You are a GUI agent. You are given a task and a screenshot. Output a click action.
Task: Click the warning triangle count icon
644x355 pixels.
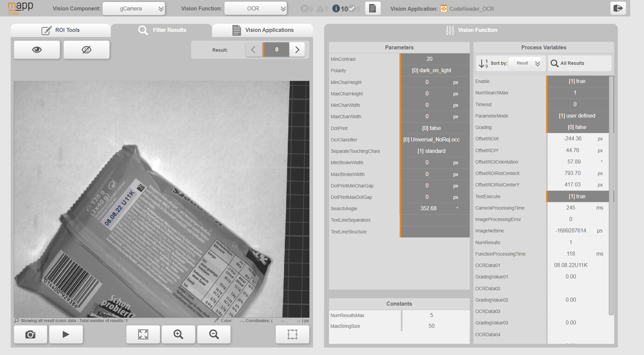point(320,9)
